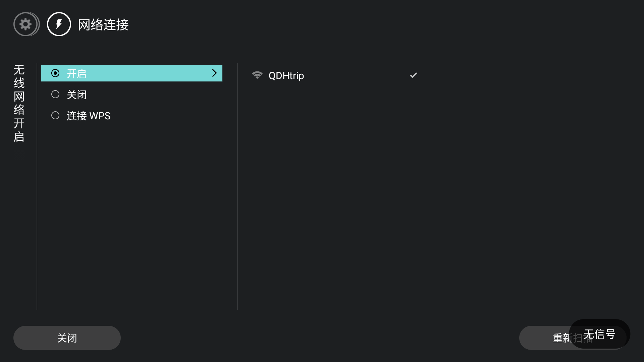Choose the 连接 WPS text label

coord(89,116)
